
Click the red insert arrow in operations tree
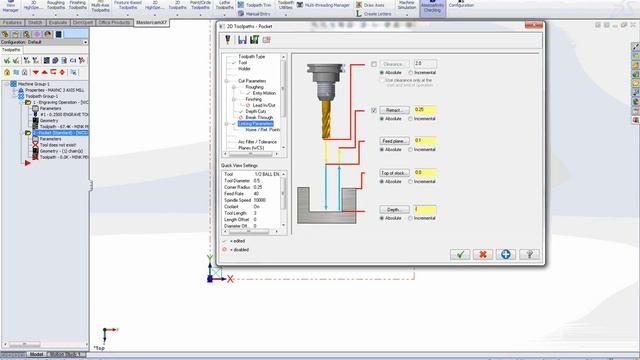pos(27,163)
